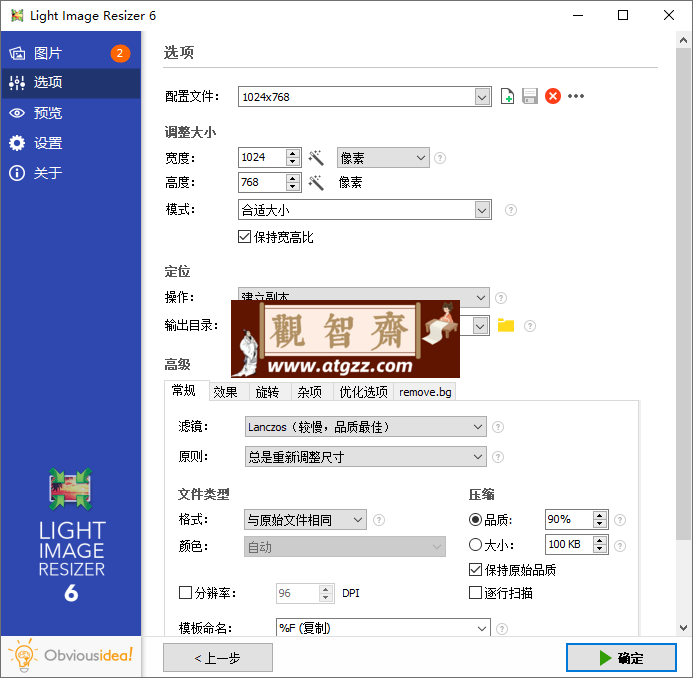Click the help icon beside the 滤镜 dropdown
The image size is (693, 678).
(498, 427)
